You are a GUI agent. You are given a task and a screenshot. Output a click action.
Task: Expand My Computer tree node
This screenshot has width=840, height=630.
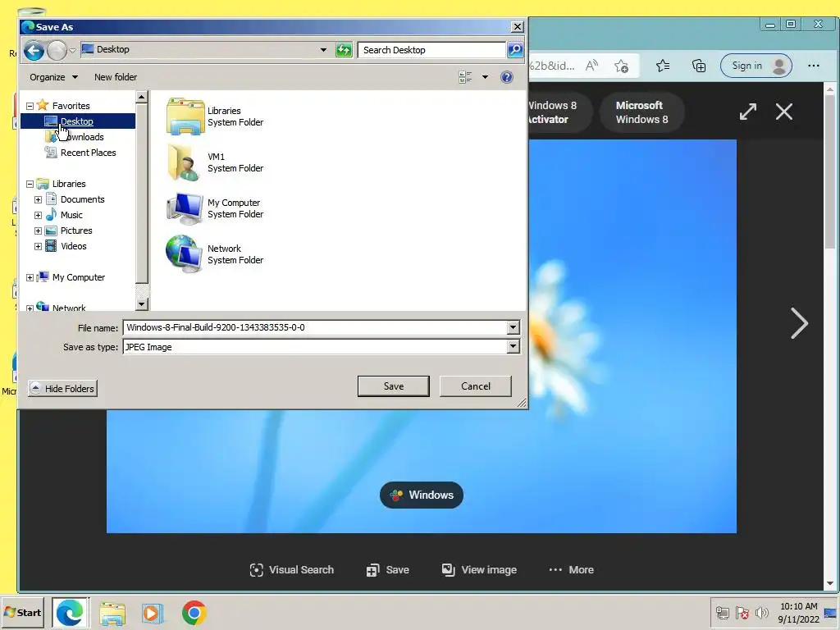coord(30,277)
